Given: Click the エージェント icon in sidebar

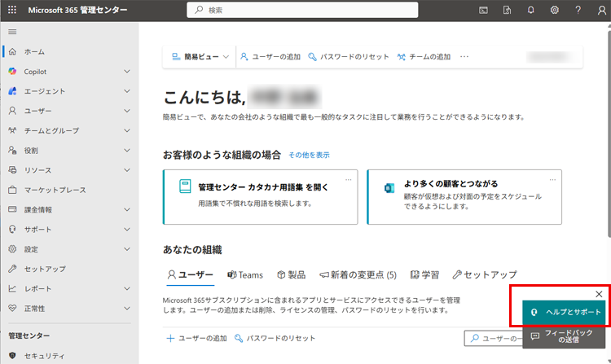Looking at the screenshot, I should click(12, 91).
